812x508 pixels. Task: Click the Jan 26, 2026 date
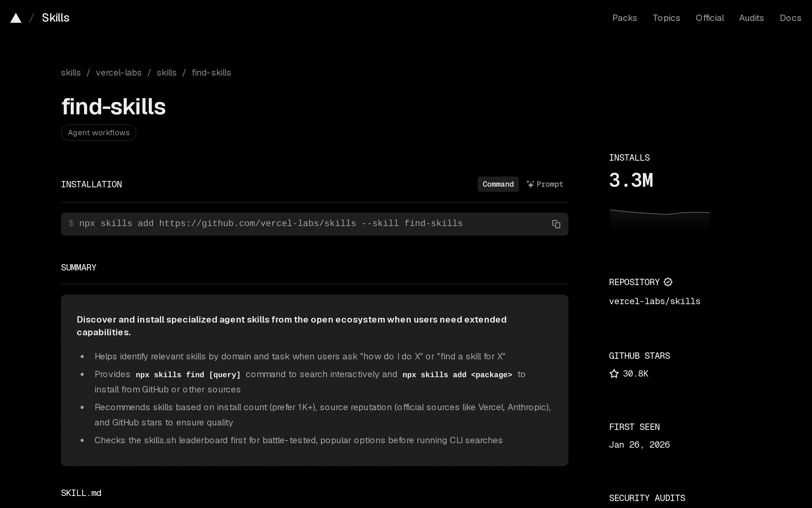[639, 445]
